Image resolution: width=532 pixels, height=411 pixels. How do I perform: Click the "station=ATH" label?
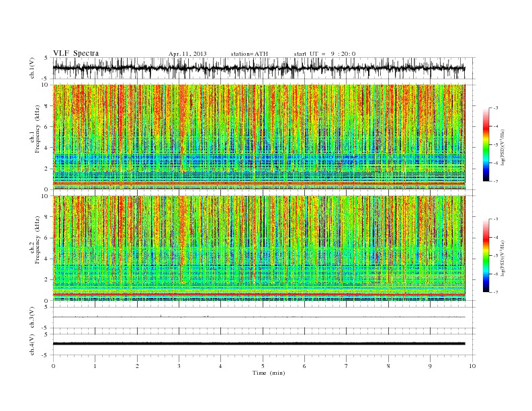(x=249, y=54)
